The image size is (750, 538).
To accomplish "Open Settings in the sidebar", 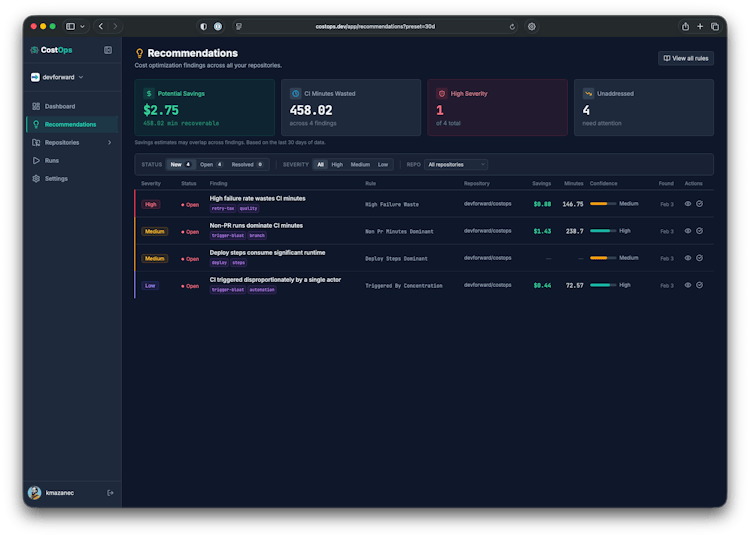I will 56,178.
